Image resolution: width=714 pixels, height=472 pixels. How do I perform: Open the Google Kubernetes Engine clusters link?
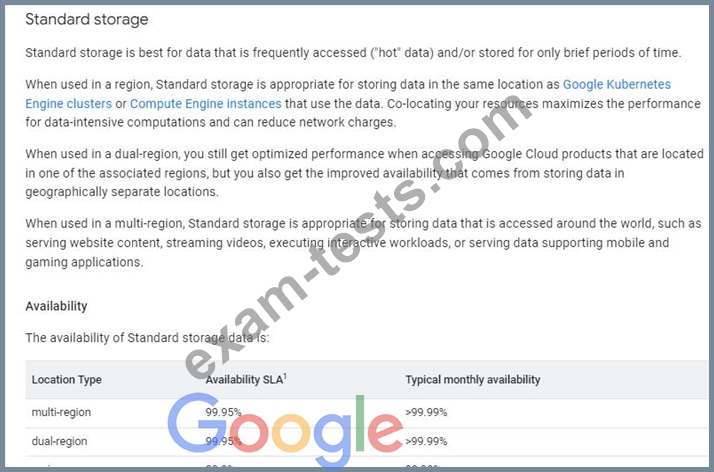coord(617,85)
